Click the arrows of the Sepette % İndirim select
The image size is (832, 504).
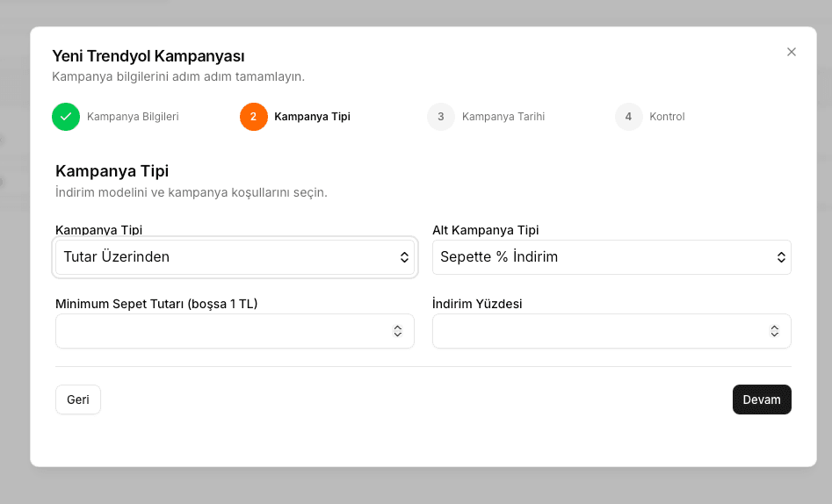[x=781, y=257]
